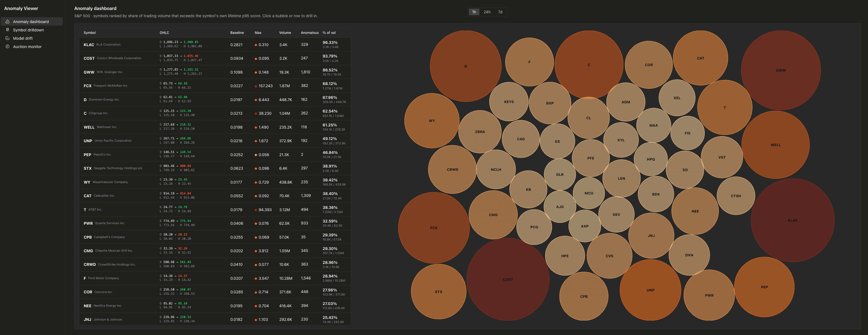Click the XEL bubble in chart

pyautogui.click(x=677, y=98)
